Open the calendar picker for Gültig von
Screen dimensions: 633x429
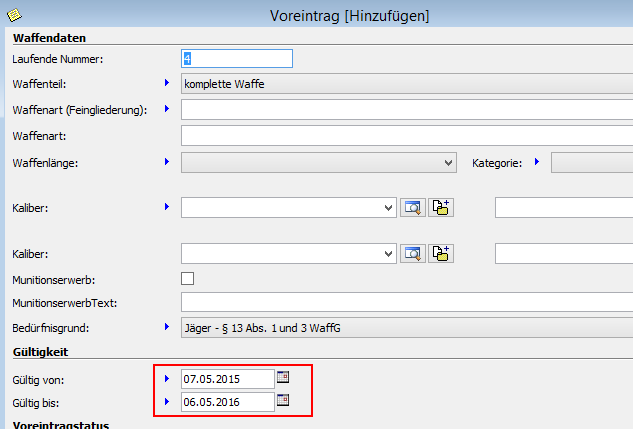pos(283,377)
